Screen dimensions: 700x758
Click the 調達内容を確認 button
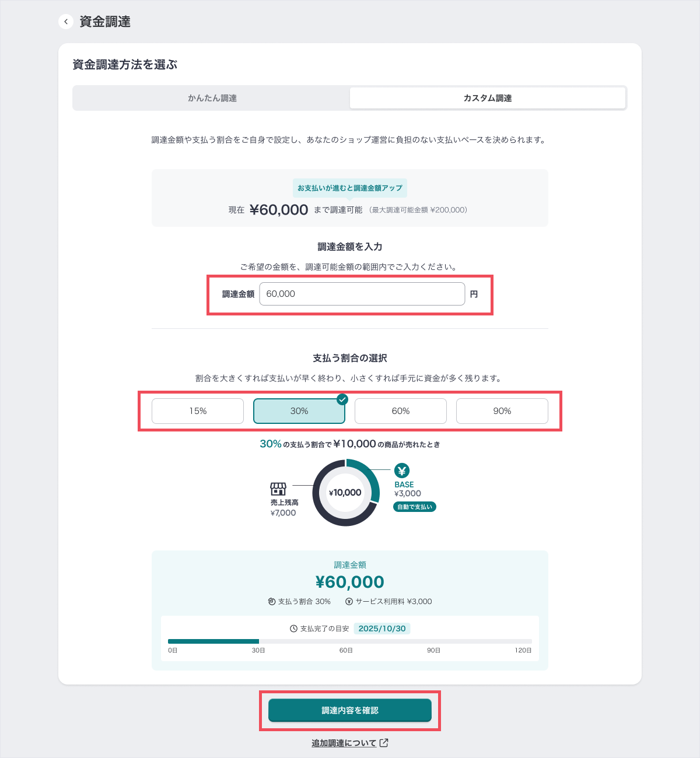coord(350,710)
